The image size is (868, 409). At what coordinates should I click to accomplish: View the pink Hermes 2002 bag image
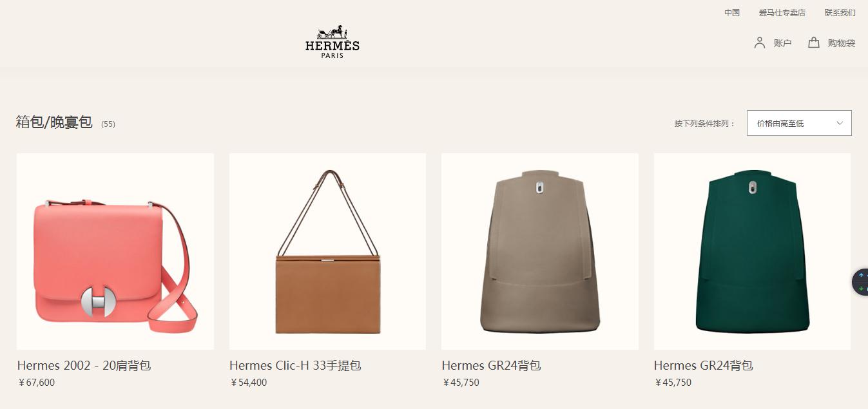pyautogui.click(x=115, y=251)
